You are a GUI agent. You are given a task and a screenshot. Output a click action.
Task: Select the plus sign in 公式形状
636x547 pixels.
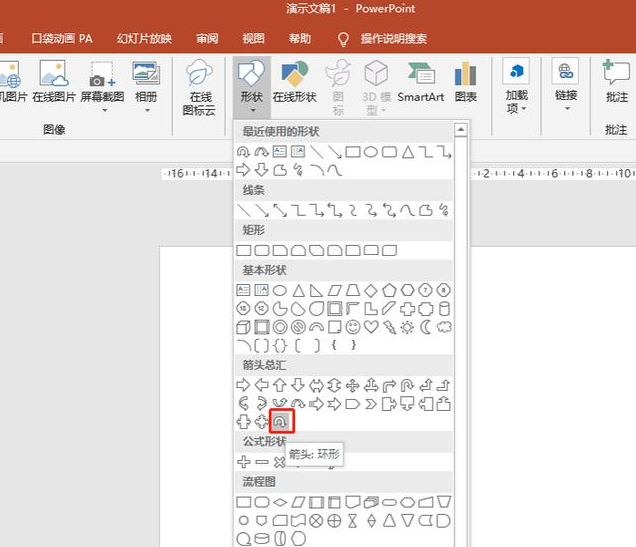click(x=243, y=461)
